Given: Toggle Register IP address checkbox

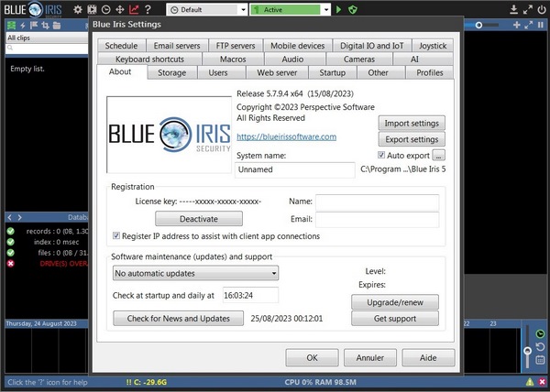Looking at the screenshot, I should click(116, 235).
